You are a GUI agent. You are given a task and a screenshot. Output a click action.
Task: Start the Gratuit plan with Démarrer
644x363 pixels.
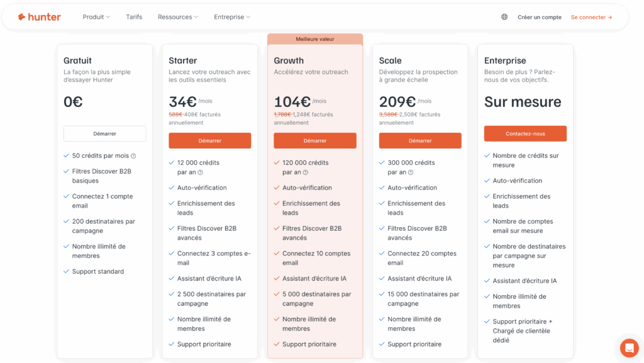pyautogui.click(x=105, y=133)
